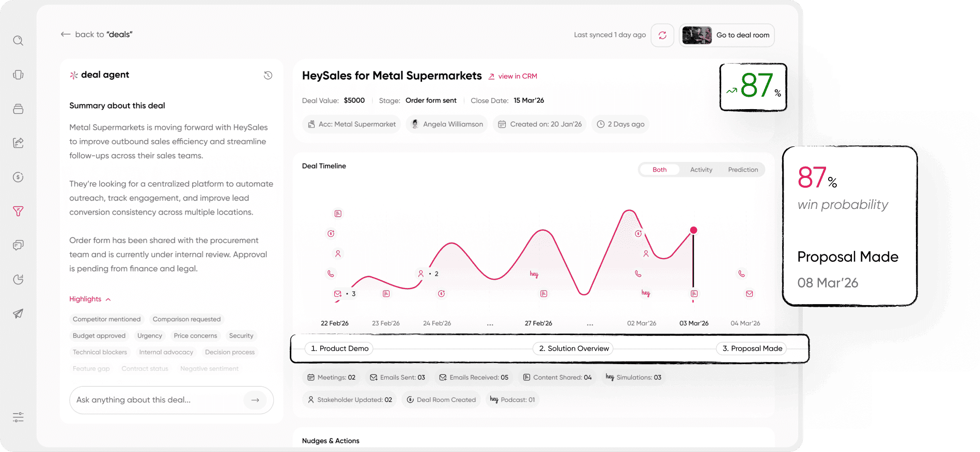
Task: Click the dollar coin icon in sidebar
Action: [18, 177]
